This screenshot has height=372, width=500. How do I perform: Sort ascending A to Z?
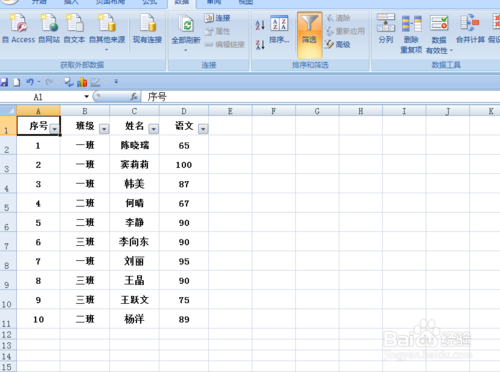coord(260,25)
